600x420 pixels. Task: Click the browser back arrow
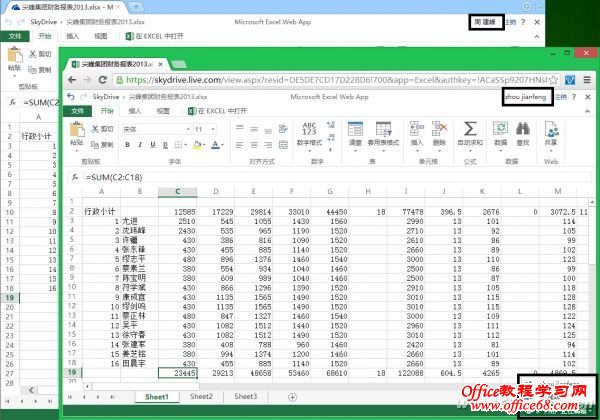click(x=72, y=79)
